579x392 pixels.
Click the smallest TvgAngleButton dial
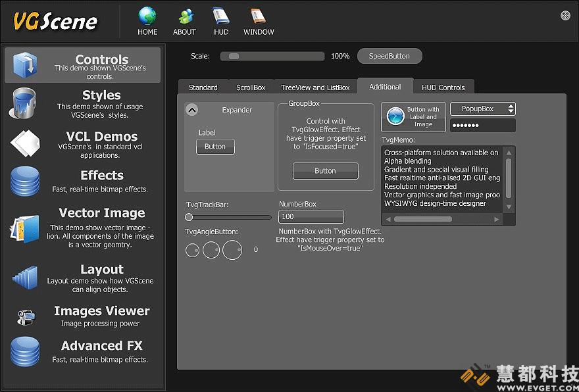pos(192,251)
